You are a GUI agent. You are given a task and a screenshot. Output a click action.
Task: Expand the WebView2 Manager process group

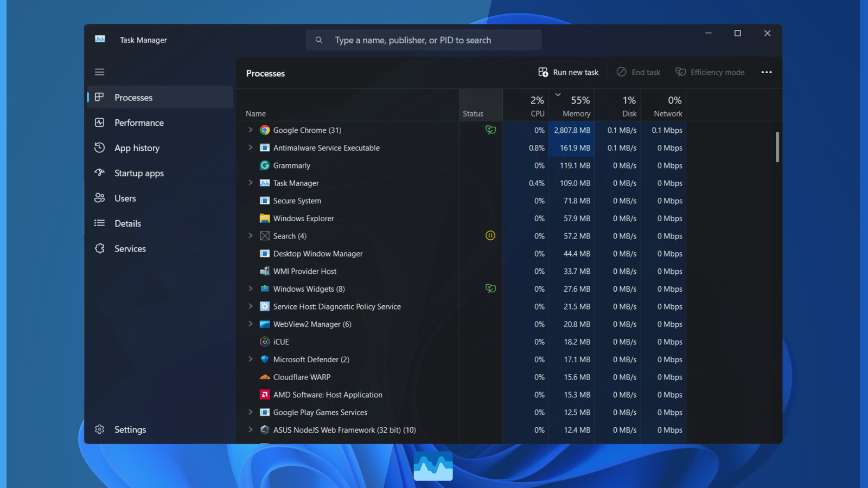click(250, 324)
